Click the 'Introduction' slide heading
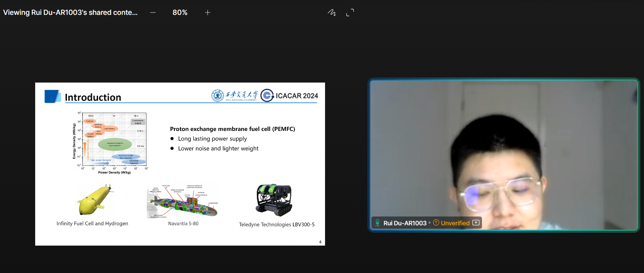The height and width of the screenshot is (273, 644). point(93,97)
